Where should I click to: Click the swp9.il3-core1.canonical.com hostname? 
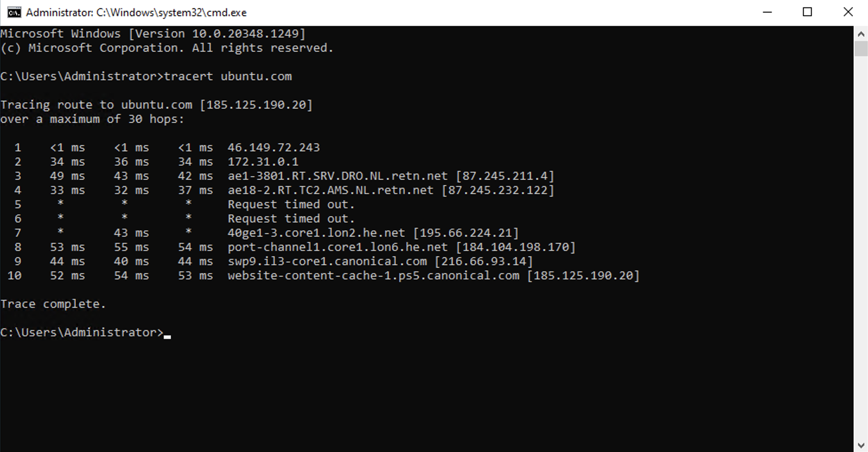[x=327, y=262]
